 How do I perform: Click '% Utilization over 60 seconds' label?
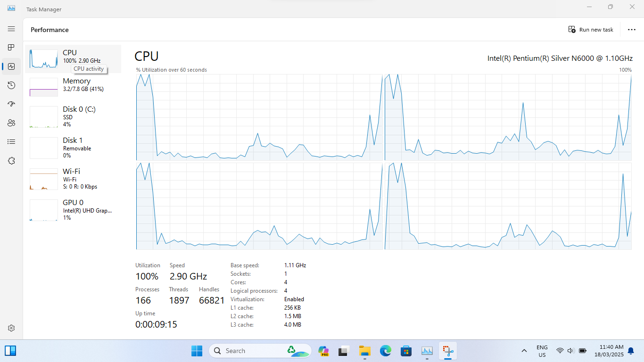pyautogui.click(x=172, y=70)
